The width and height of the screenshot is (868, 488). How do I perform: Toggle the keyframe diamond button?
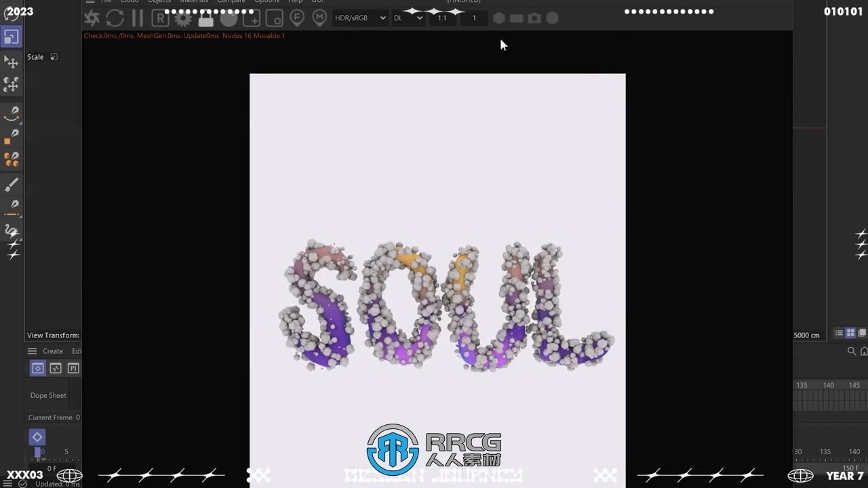(x=37, y=437)
